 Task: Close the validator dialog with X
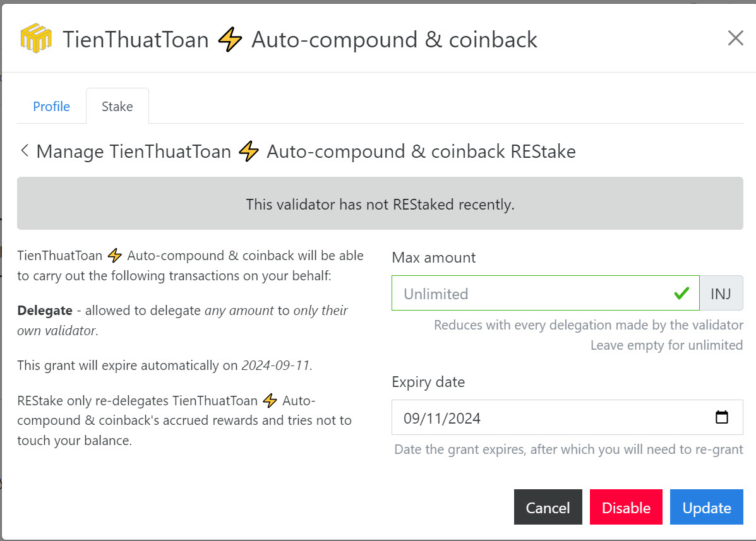[735, 39]
